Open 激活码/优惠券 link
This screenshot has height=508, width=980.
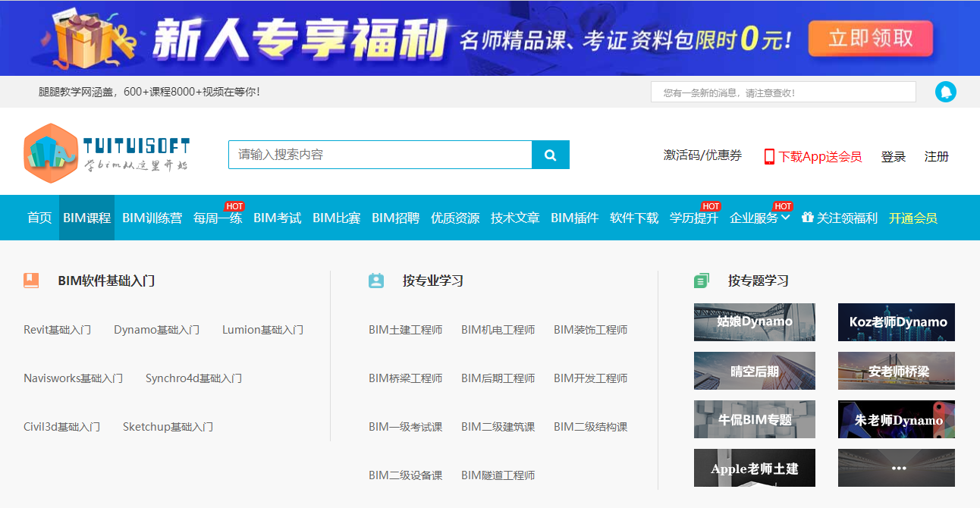702,155
